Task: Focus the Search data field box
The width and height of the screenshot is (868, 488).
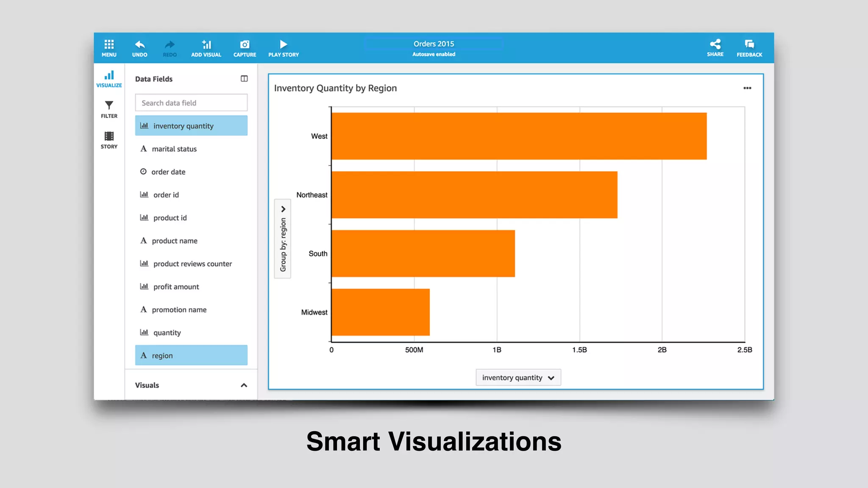Action: pos(191,103)
